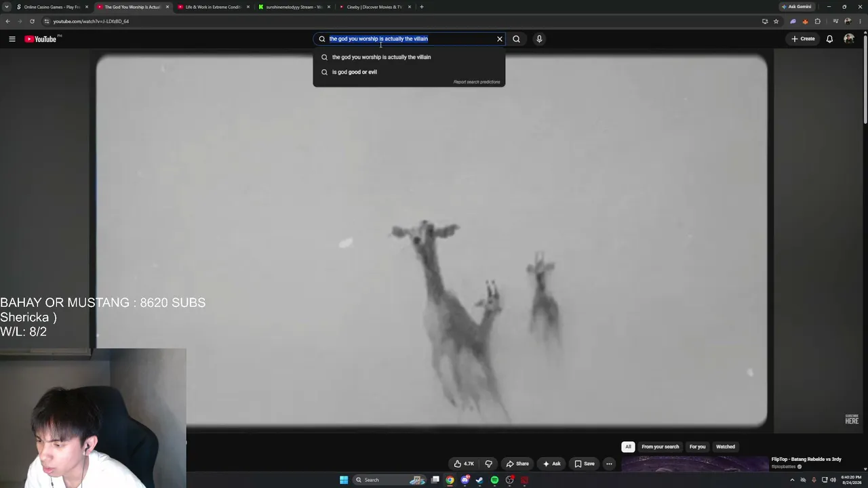Viewport: 868px width, 488px height.
Task: Open the Ask AI button
Action: click(x=552, y=464)
